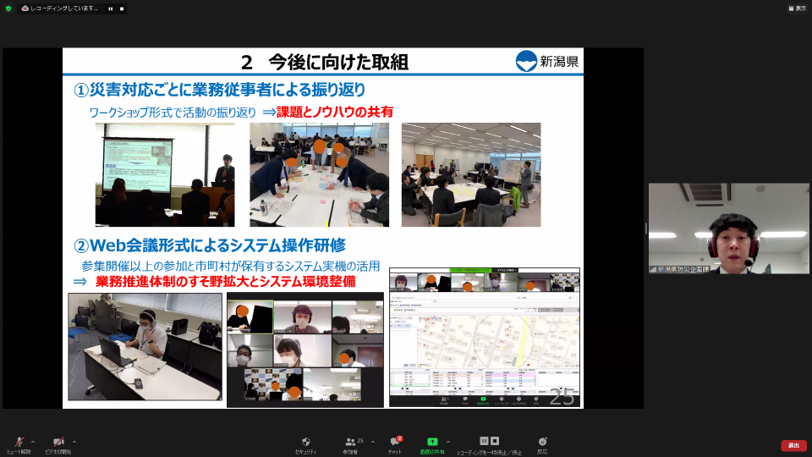
Task: Pause recording from the bottom toolbar
Action: 483,441
